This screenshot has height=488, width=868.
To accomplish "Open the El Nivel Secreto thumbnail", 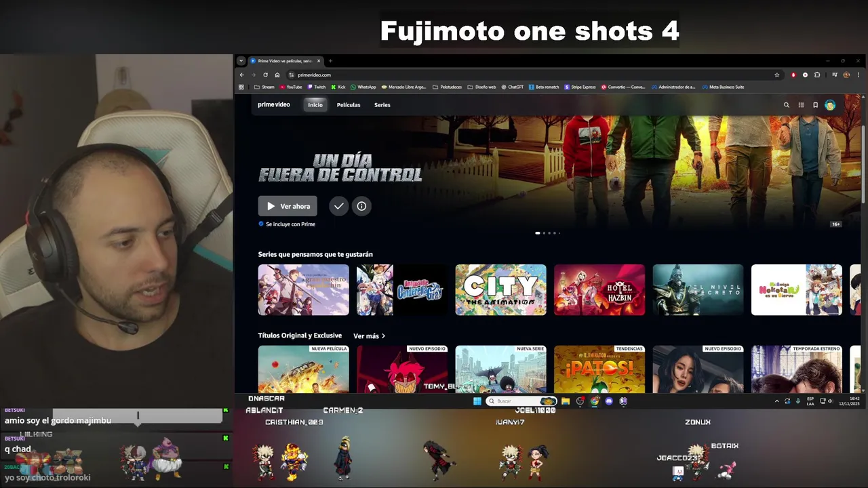I will click(698, 289).
